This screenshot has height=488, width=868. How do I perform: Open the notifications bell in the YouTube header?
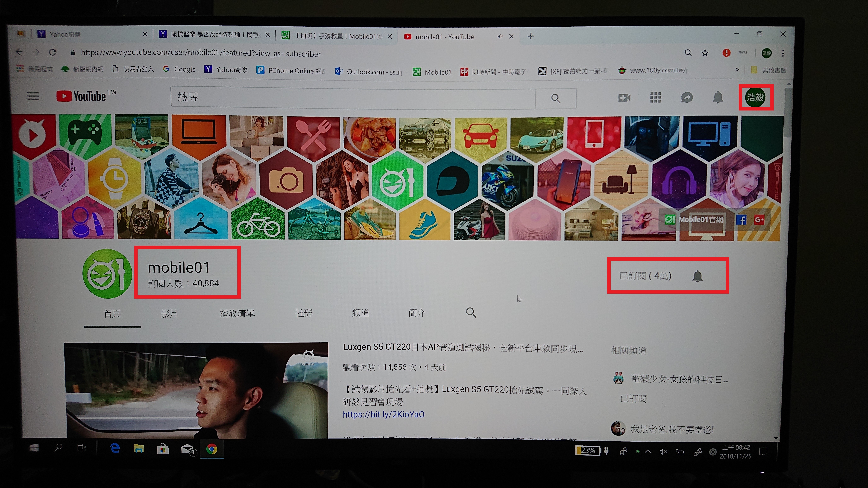(718, 97)
